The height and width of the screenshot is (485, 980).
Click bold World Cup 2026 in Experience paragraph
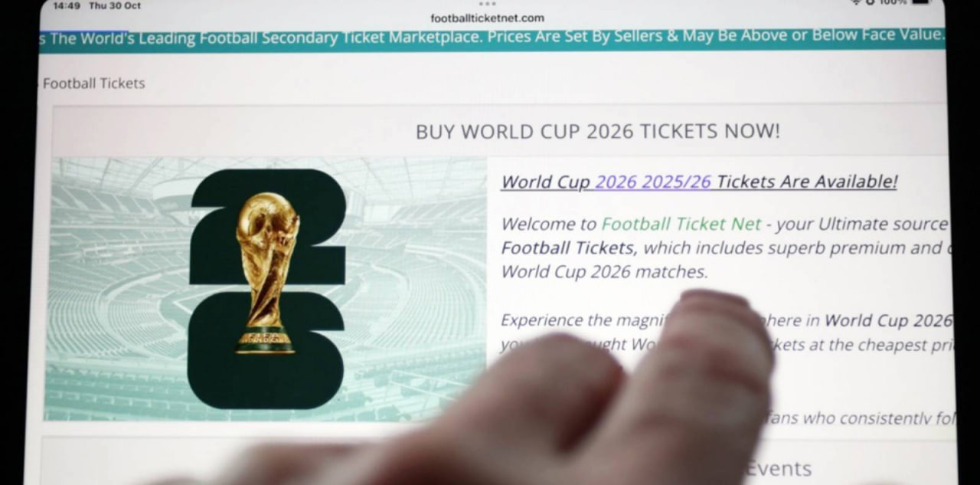point(889,320)
